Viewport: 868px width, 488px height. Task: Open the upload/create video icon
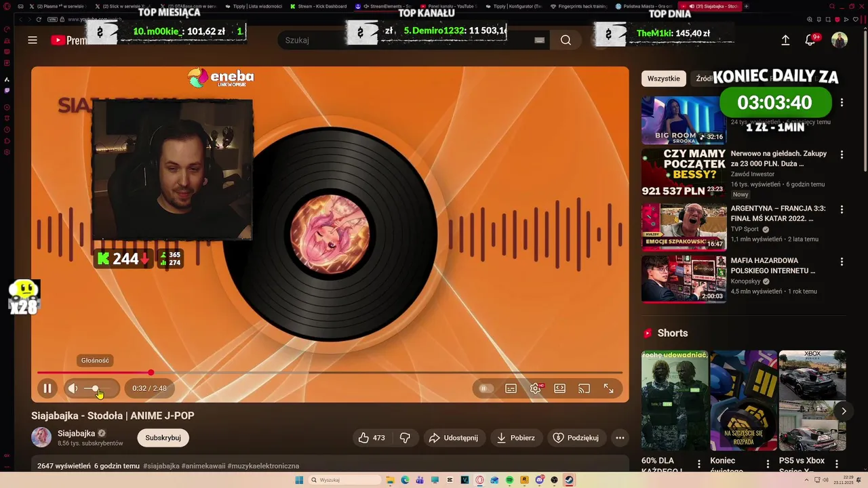click(x=785, y=40)
